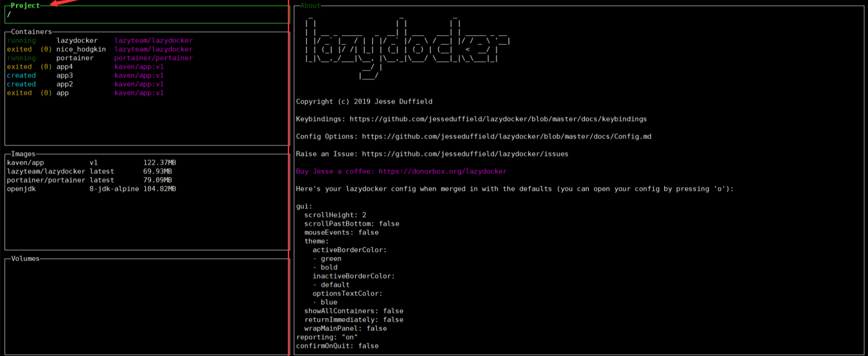Click the created status of app3
Viewport: 868px width, 356px height.
click(21, 75)
